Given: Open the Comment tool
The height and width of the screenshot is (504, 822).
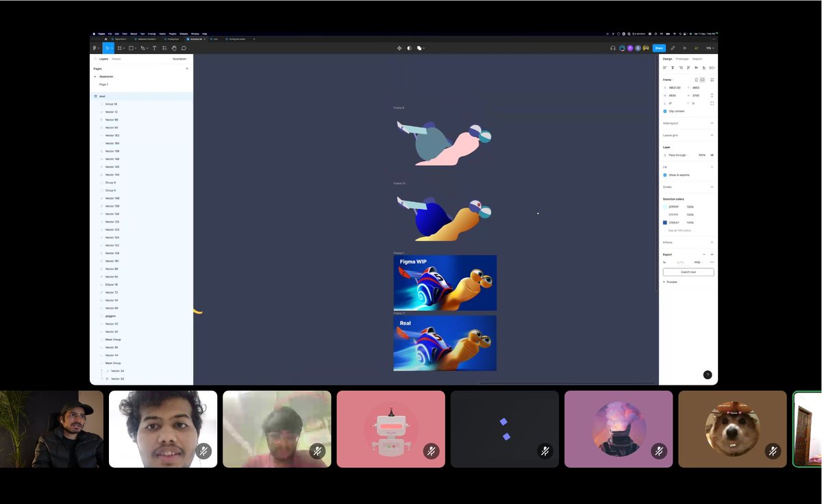Looking at the screenshot, I should (184, 48).
